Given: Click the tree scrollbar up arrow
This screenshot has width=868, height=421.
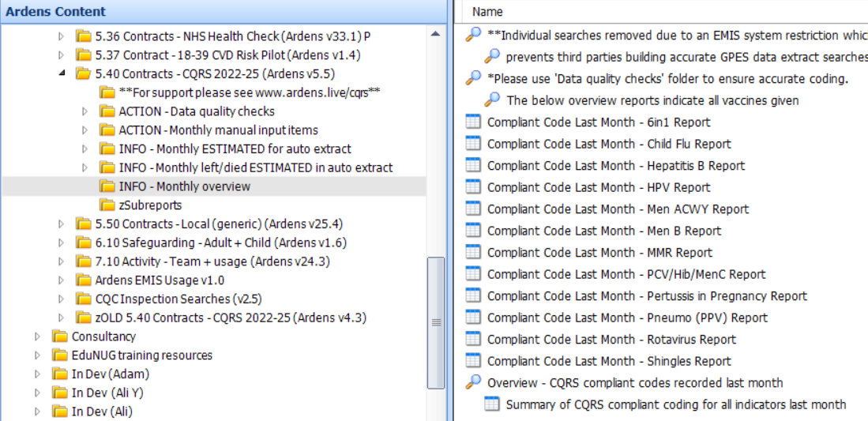Looking at the screenshot, I should click(x=436, y=34).
